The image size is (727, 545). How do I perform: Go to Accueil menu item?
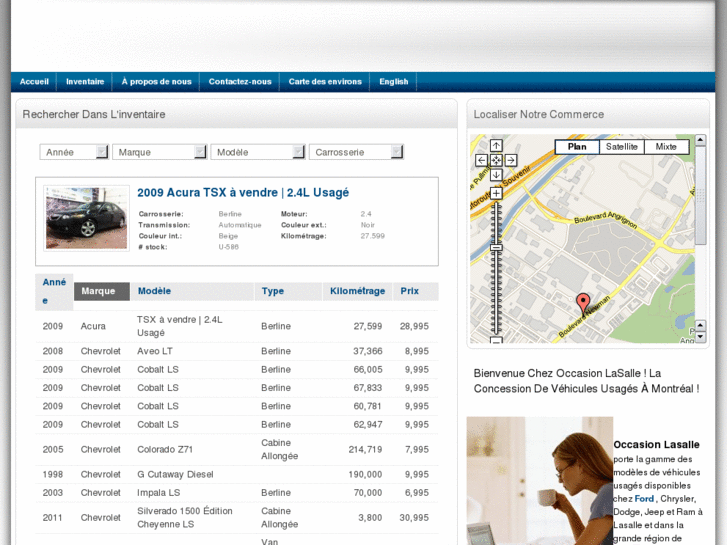(34, 82)
